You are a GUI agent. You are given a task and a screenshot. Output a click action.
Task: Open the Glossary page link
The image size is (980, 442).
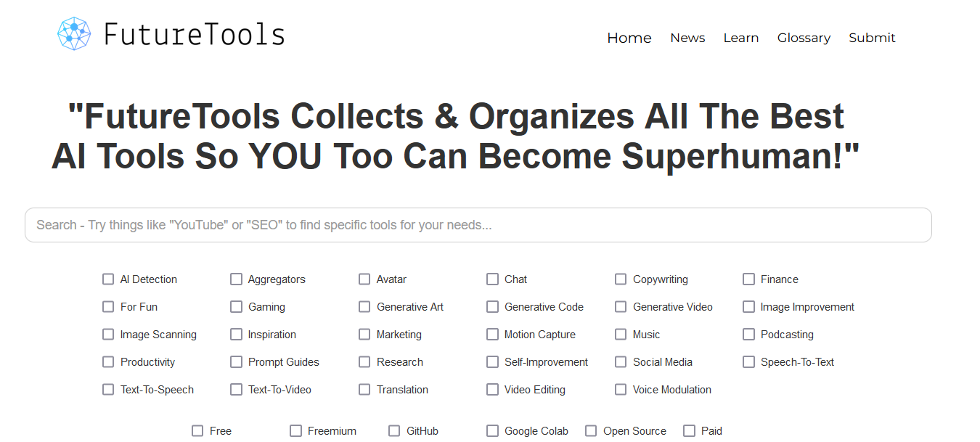tap(804, 38)
